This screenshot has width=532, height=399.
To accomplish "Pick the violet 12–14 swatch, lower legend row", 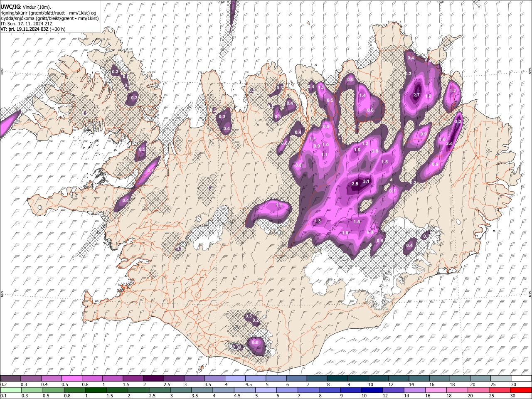I will [x=393, y=390].
